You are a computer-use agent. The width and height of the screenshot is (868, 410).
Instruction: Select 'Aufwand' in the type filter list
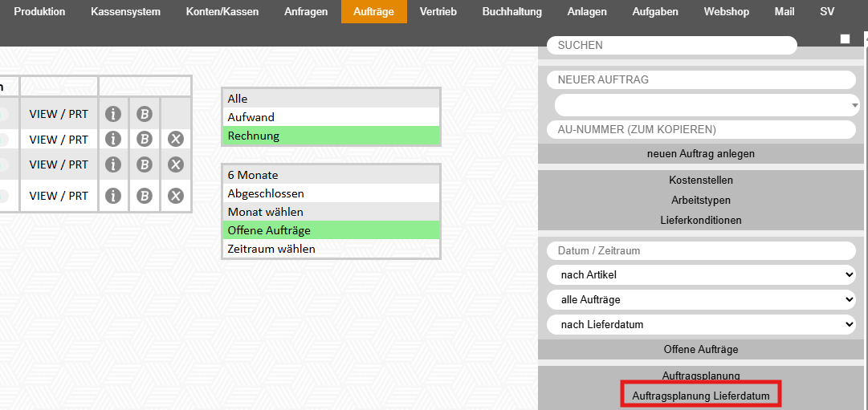click(331, 117)
